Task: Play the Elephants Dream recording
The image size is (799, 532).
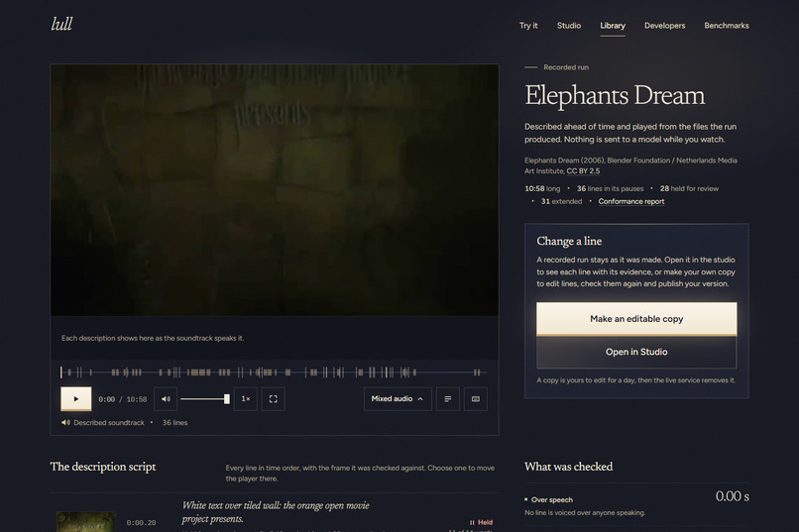Action: point(76,398)
